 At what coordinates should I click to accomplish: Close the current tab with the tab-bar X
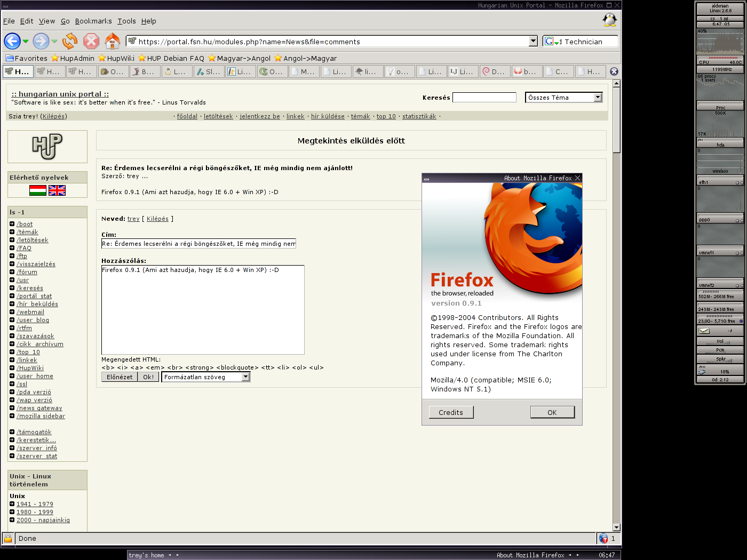click(614, 71)
